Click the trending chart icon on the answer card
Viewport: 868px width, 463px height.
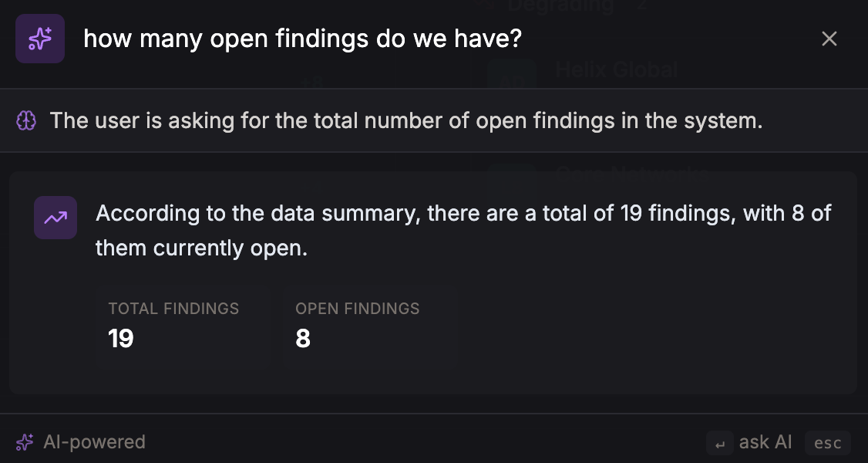55,218
